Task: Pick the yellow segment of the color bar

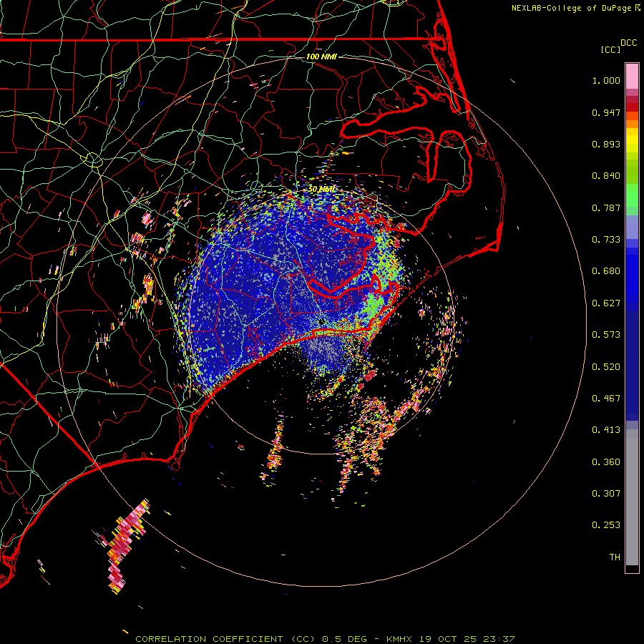Action: pos(632,144)
